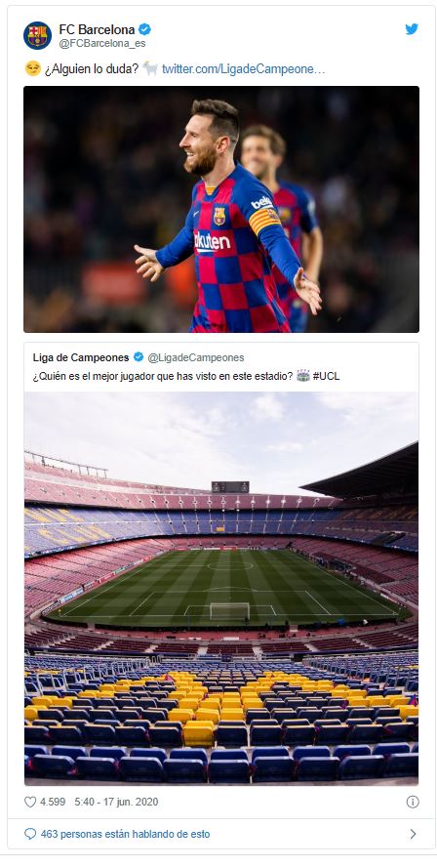This screenshot has height=868, width=437.
Task: Click the FC Barcelona crest avatar
Action: click(37, 35)
